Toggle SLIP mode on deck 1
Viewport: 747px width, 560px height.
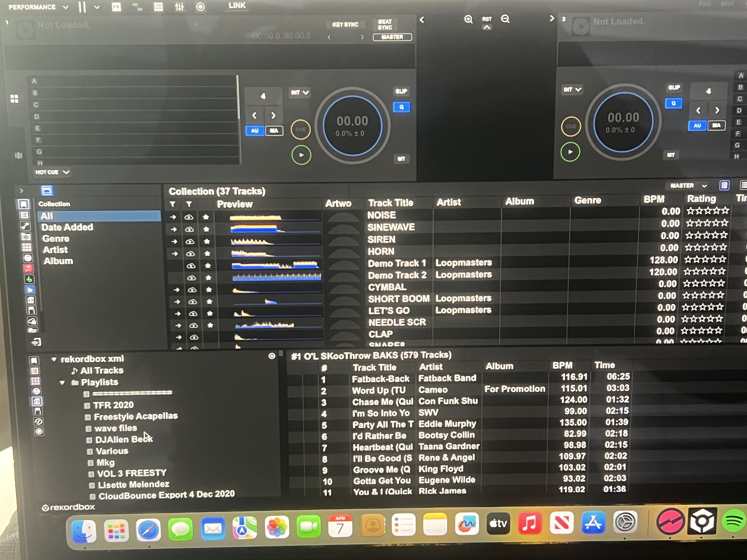click(x=401, y=91)
